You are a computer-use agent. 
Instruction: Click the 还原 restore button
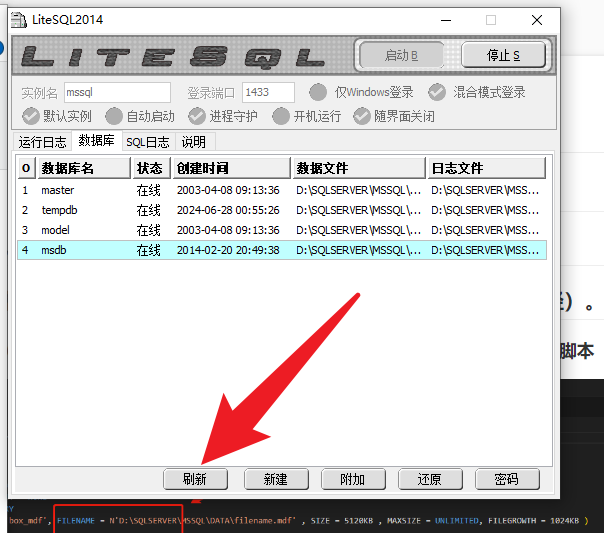click(430, 479)
